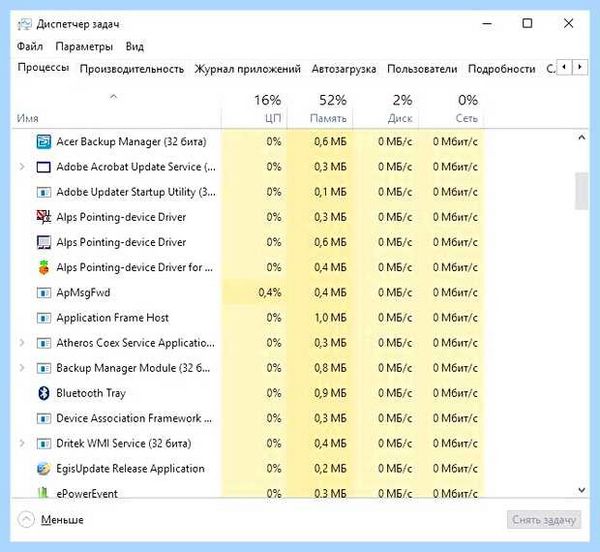Switch to the Пользователи tab

pos(422,69)
